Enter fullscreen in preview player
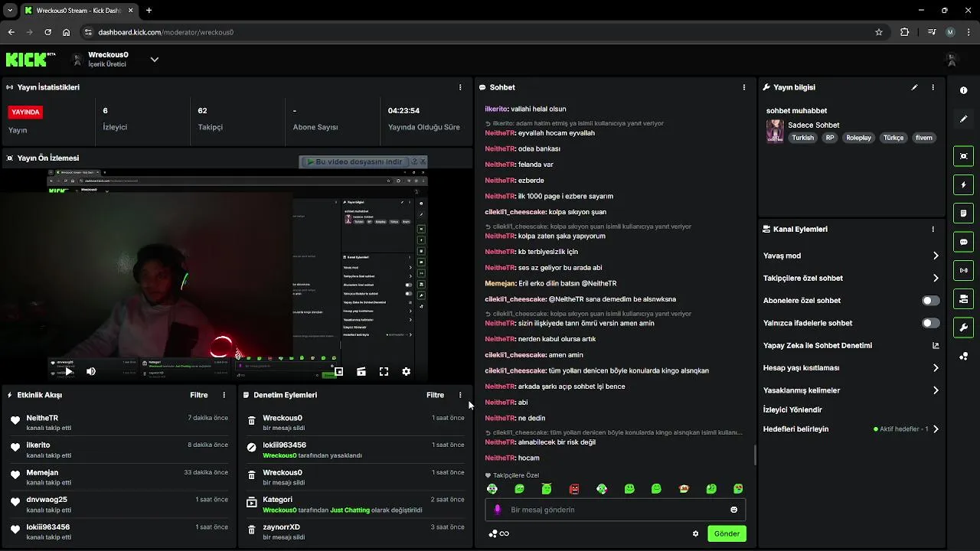This screenshot has width=980, height=551. (384, 371)
